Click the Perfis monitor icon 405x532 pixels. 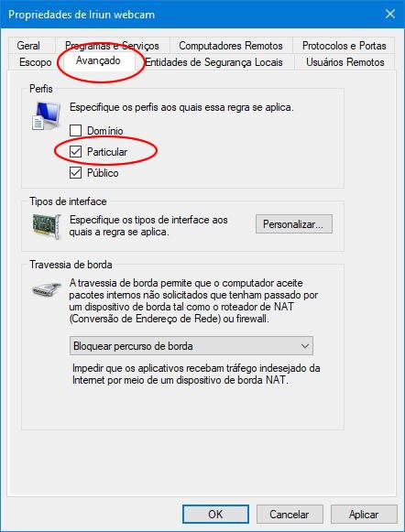point(46,116)
